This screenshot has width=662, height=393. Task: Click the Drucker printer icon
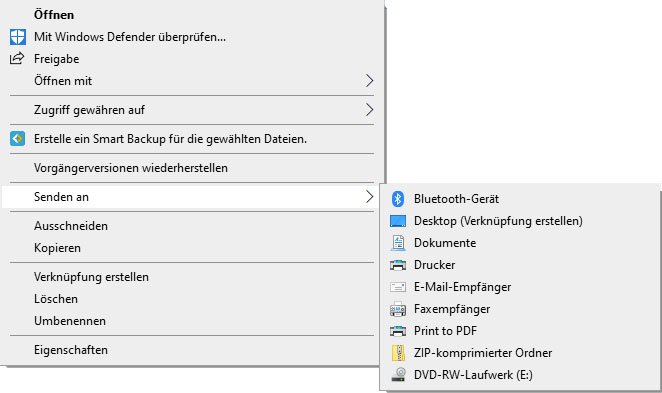click(x=398, y=265)
